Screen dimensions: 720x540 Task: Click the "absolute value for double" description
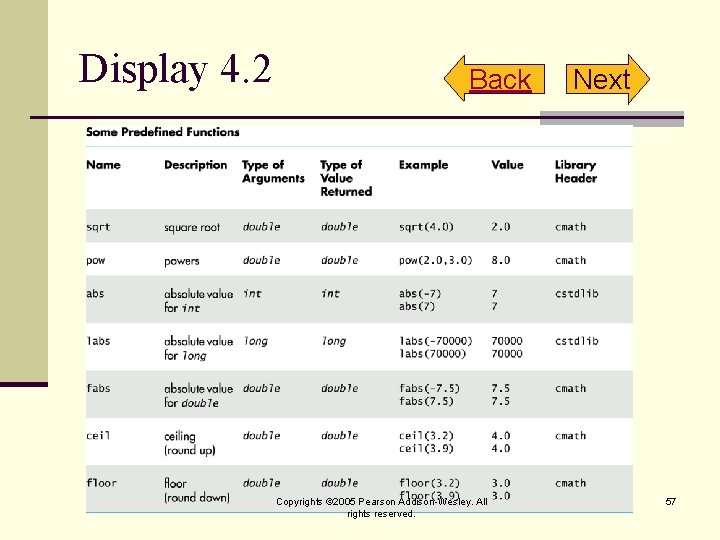tap(198, 395)
